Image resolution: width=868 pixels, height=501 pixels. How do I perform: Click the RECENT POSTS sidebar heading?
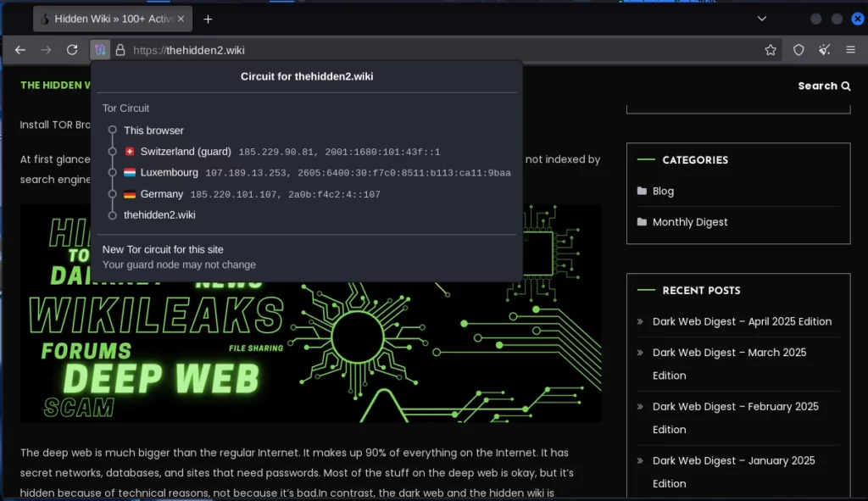(x=701, y=291)
